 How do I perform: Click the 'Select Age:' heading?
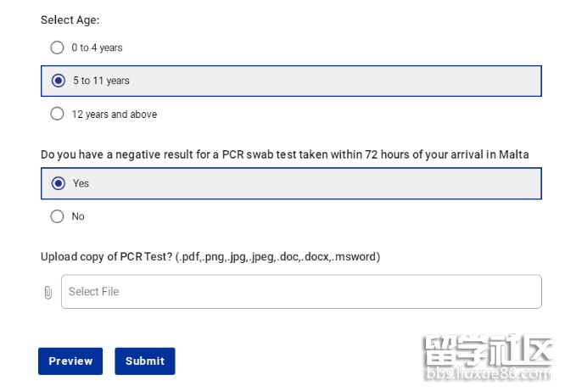coord(70,20)
